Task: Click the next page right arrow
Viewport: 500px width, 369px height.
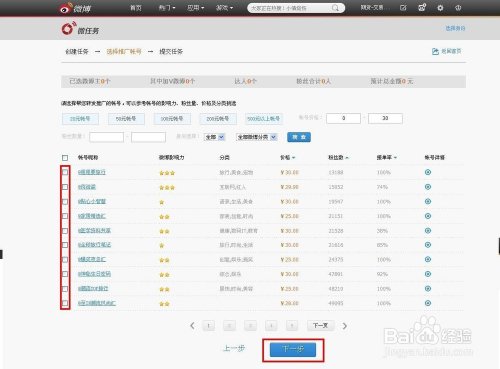Action: tap(345, 326)
